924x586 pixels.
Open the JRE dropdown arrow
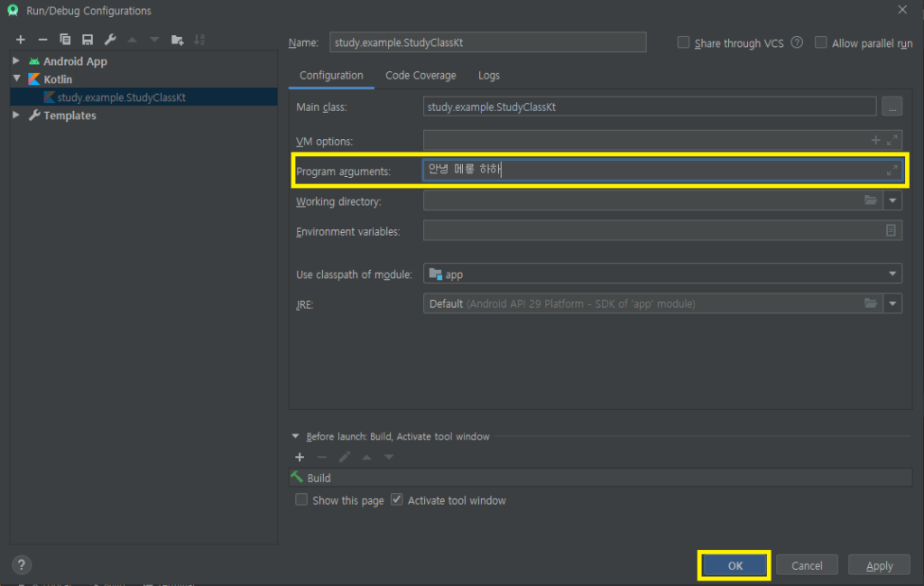coord(892,304)
